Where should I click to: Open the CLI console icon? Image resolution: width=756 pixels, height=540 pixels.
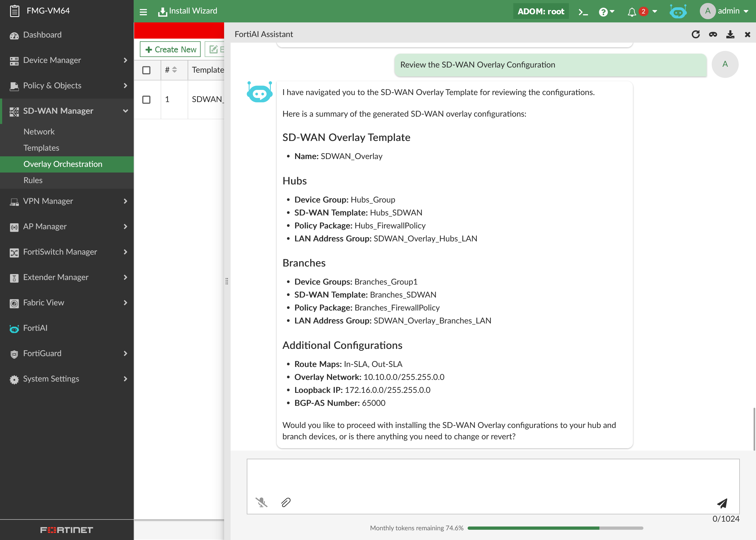[583, 12]
